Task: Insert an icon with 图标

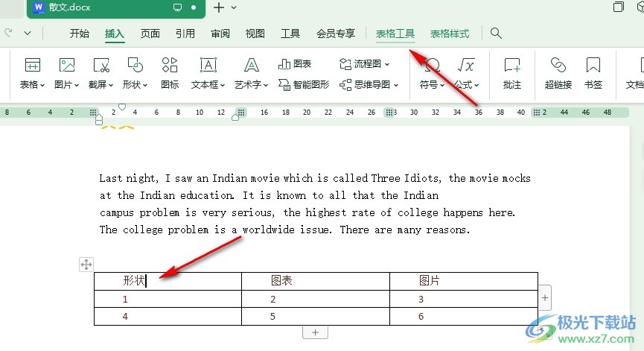Action: [170, 73]
